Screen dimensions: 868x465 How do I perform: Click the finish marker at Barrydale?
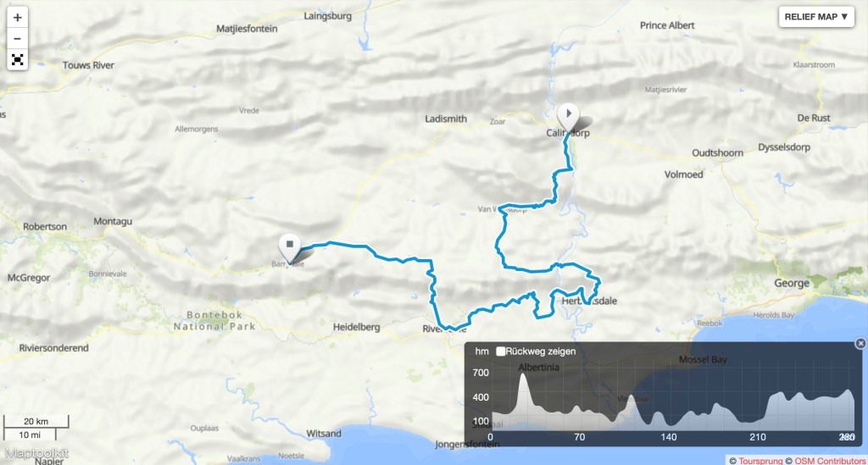290,248
